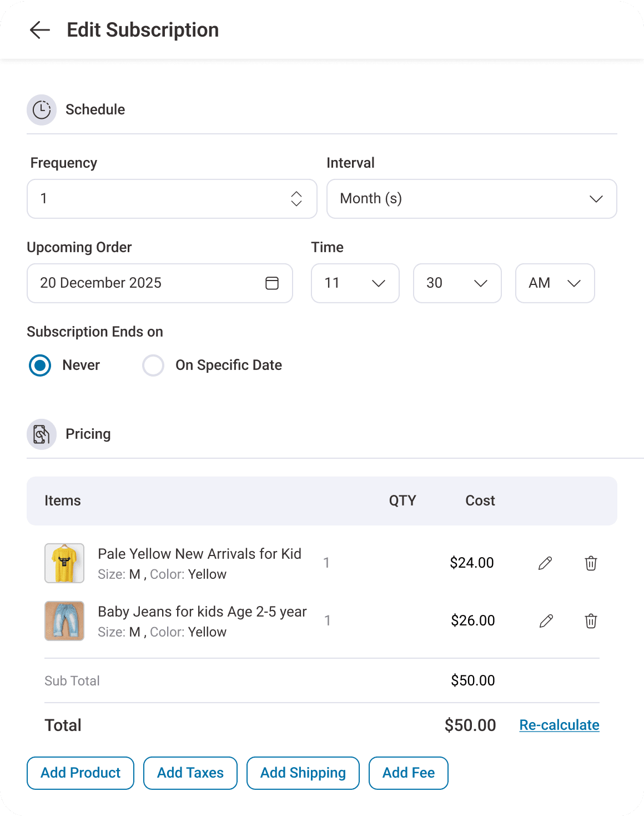This screenshot has width=644, height=816.
Task: Edit the Pale Yellow kids shirt item
Action: (544, 563)
